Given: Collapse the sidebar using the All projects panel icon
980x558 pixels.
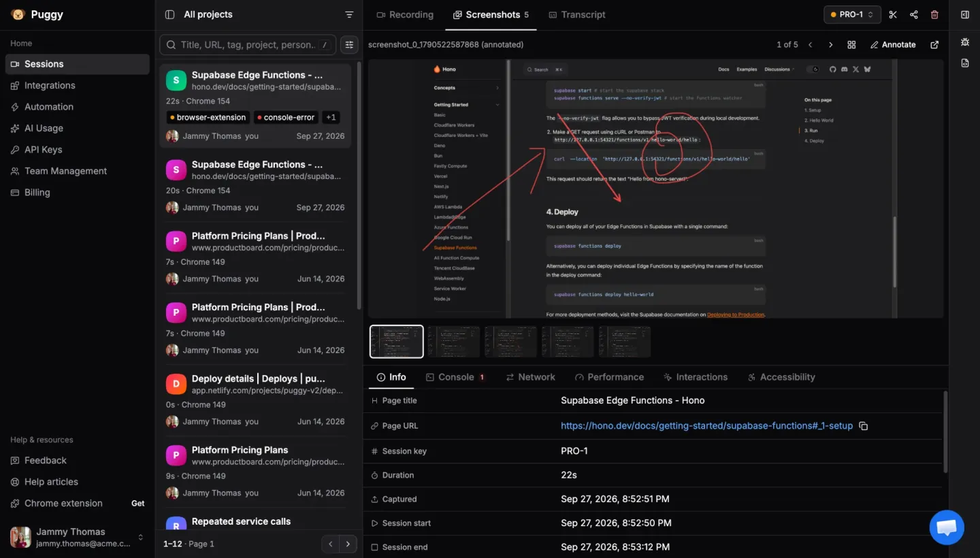Looking at the screenshot, I should 170,14.
